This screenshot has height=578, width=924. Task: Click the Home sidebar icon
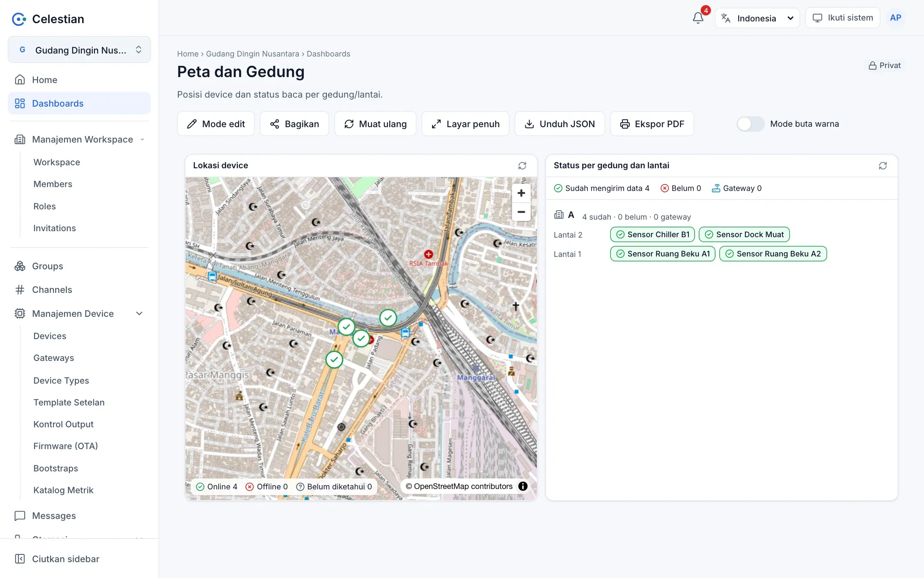tap(20, 80)
